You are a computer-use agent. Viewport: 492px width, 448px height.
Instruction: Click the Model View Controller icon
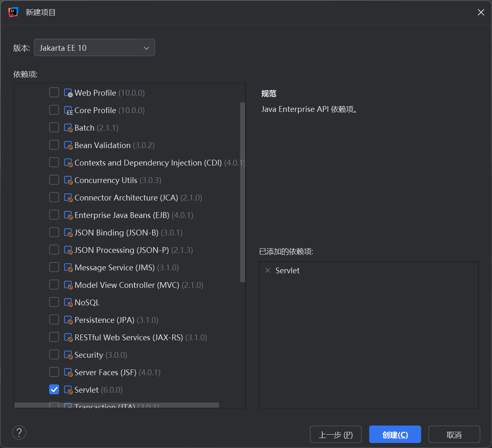tap(68, 285)
